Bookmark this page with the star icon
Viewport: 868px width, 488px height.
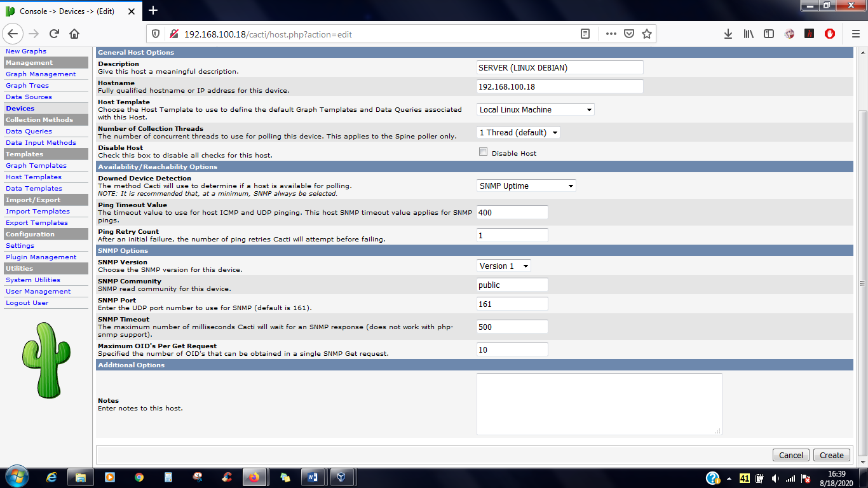tap(647, 34)
